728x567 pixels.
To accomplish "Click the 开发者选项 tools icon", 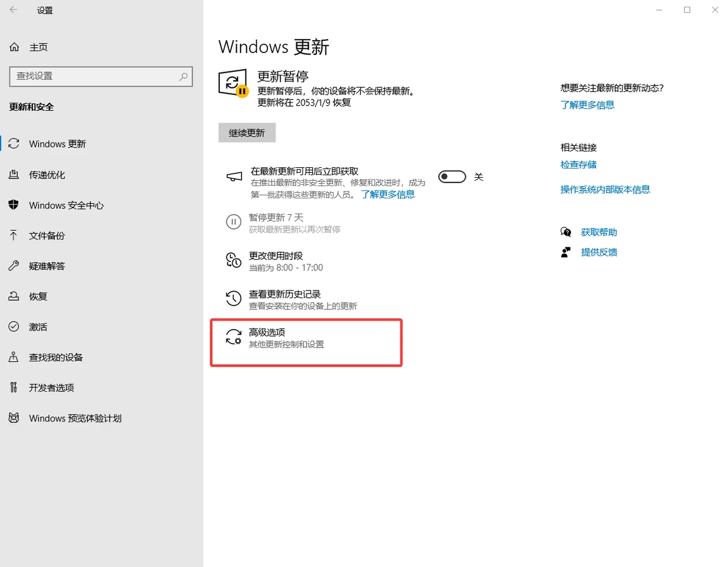I will tap(14, 388).
